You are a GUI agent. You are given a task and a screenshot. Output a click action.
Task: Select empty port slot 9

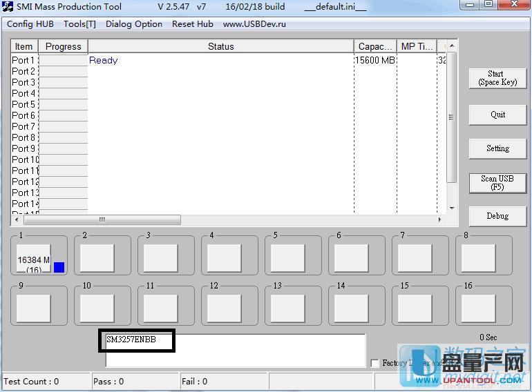(34, 308)
